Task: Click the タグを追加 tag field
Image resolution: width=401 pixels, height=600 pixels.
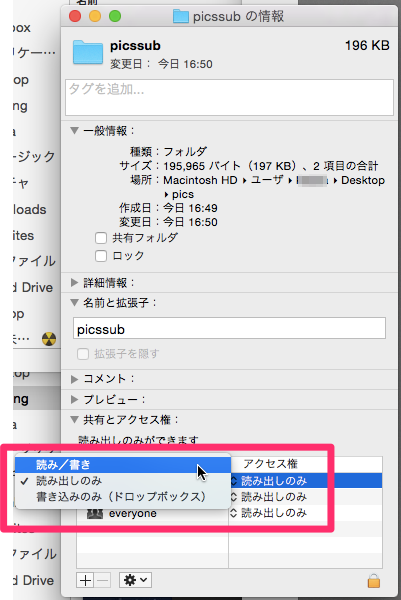Action: pos(229,97)
